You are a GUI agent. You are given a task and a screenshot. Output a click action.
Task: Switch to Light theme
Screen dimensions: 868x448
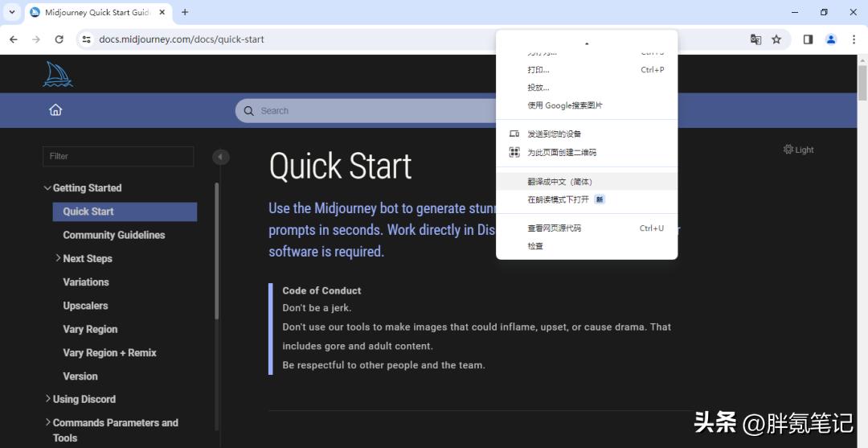pyautogui.click(x=798, y=150)
